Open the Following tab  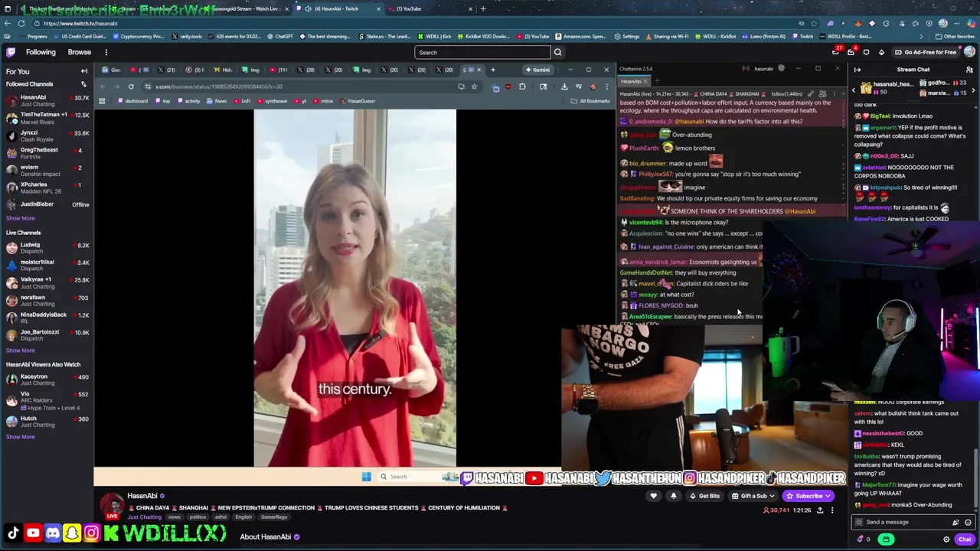click(41, 52)
